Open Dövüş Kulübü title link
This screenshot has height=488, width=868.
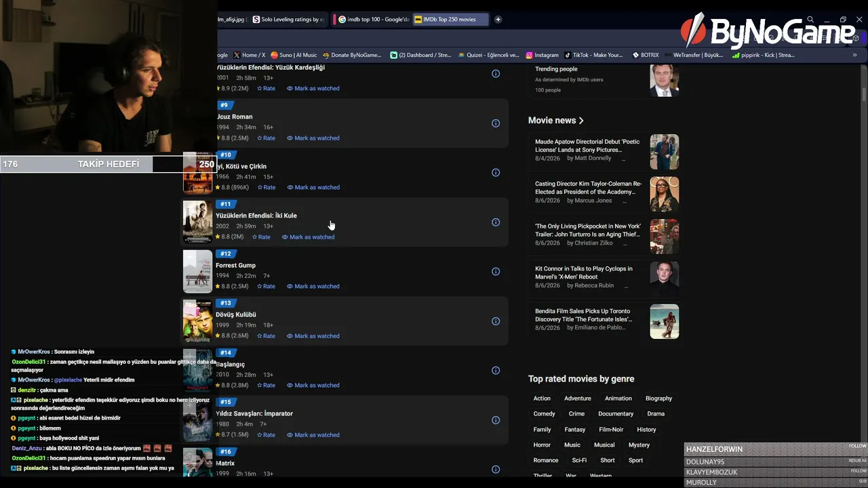[236, 315]
